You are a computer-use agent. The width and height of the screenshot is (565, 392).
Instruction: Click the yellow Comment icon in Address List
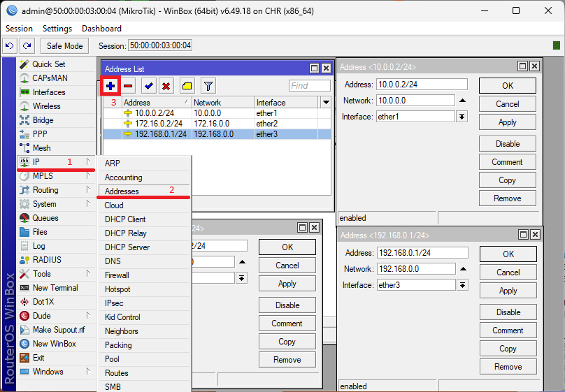(187, 86)
